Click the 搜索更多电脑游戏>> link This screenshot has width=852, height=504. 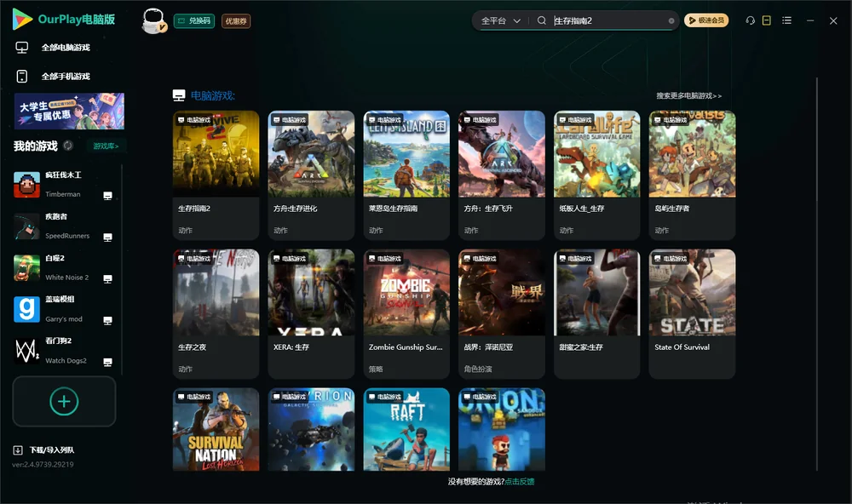688,95
